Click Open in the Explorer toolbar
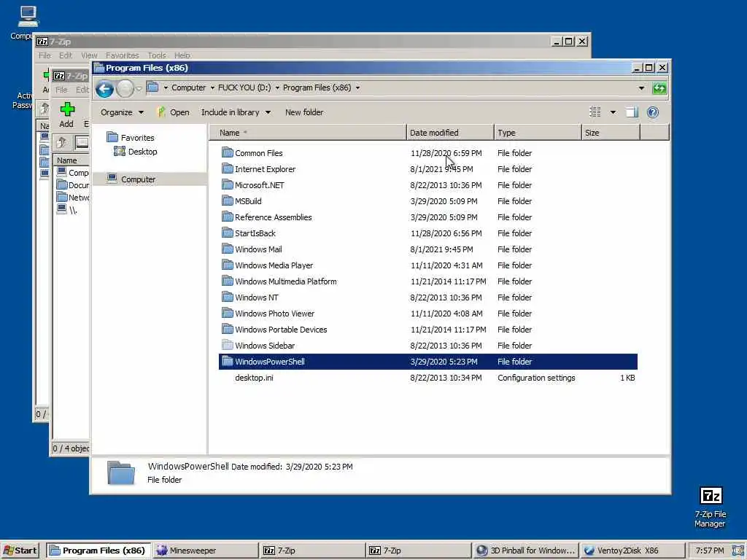Screen dimensions: 747x560 [174, 112]
